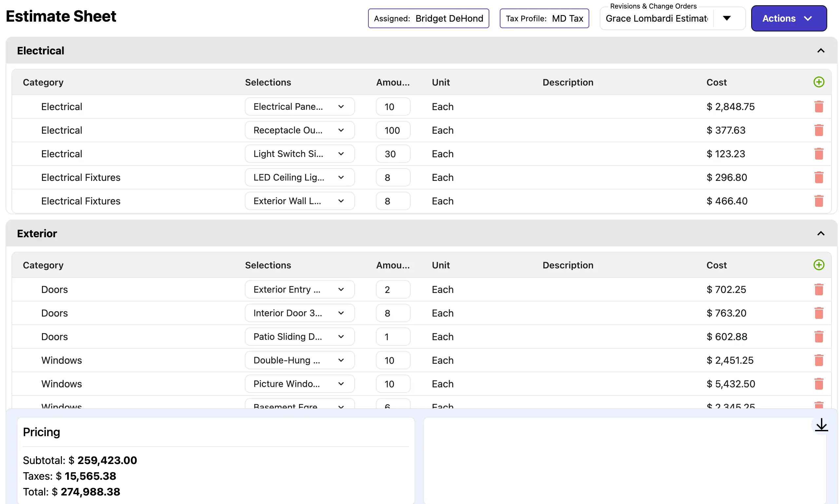Open the Double-Hung window selection dropdown
The image size is (839, 504).
tap(299, 360)
